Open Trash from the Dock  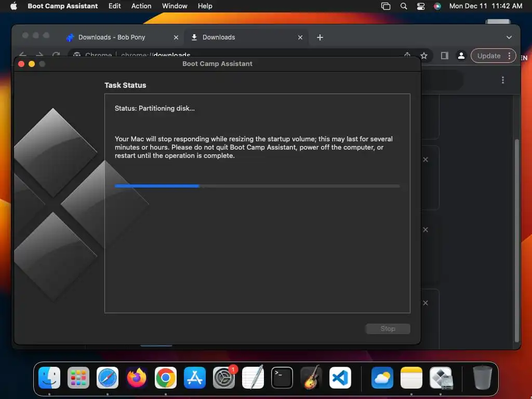tap(483, 377)
